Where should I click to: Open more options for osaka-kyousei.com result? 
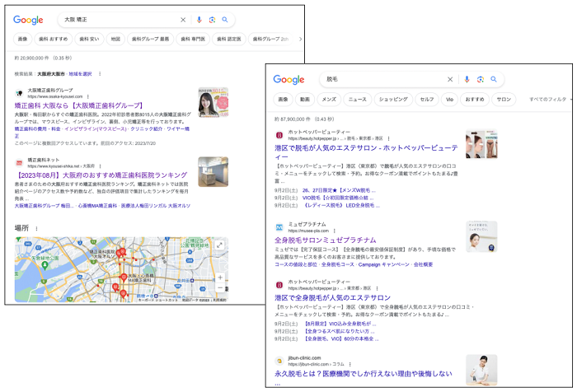pyautogui.click(x=88, y=96)
